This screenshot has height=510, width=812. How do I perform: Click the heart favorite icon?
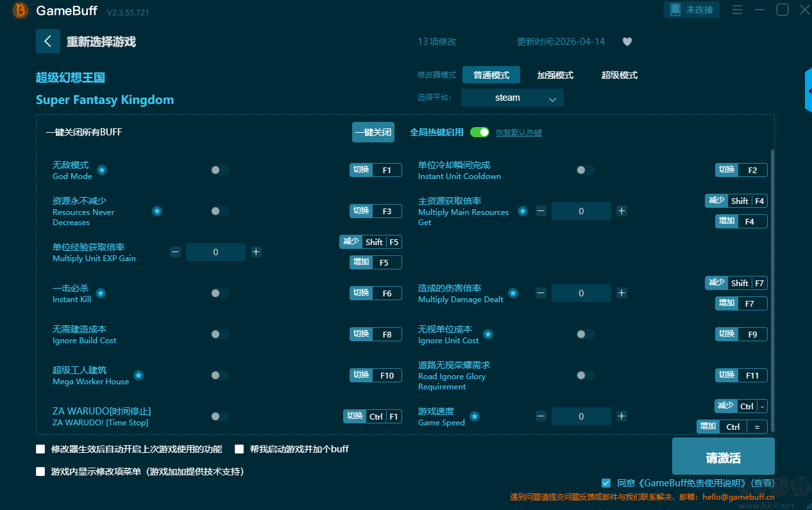point(627,42)
